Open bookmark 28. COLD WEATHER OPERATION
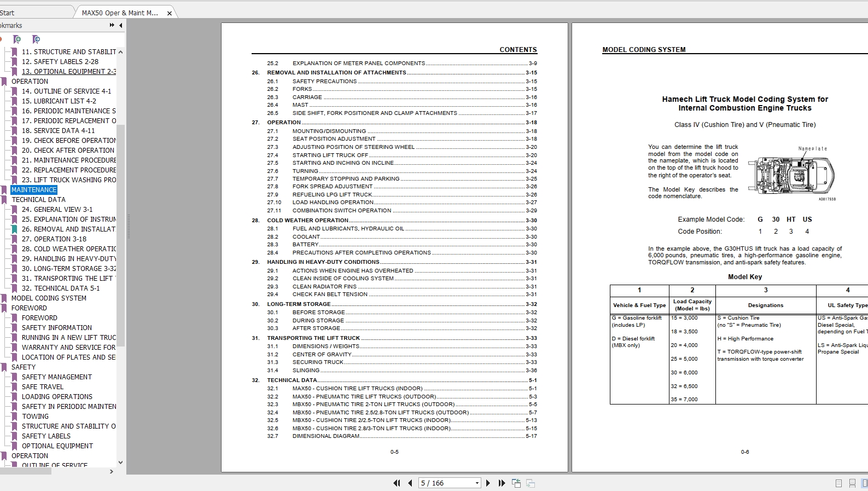 69,249
